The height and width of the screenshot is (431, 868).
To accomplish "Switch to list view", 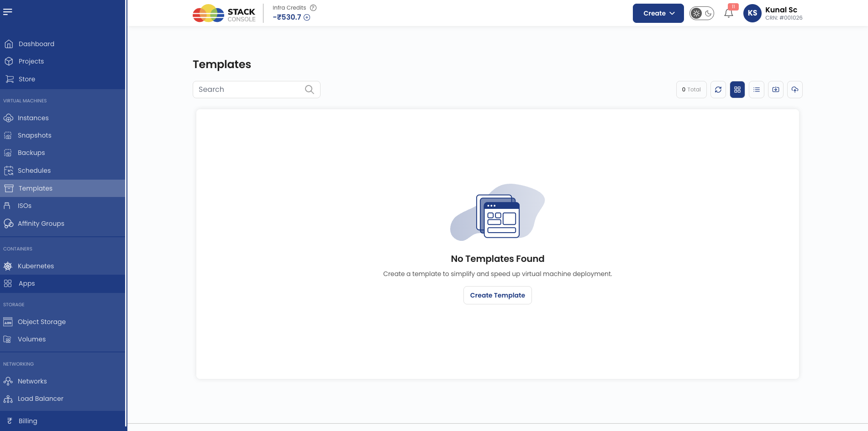I will pos(757,90).
